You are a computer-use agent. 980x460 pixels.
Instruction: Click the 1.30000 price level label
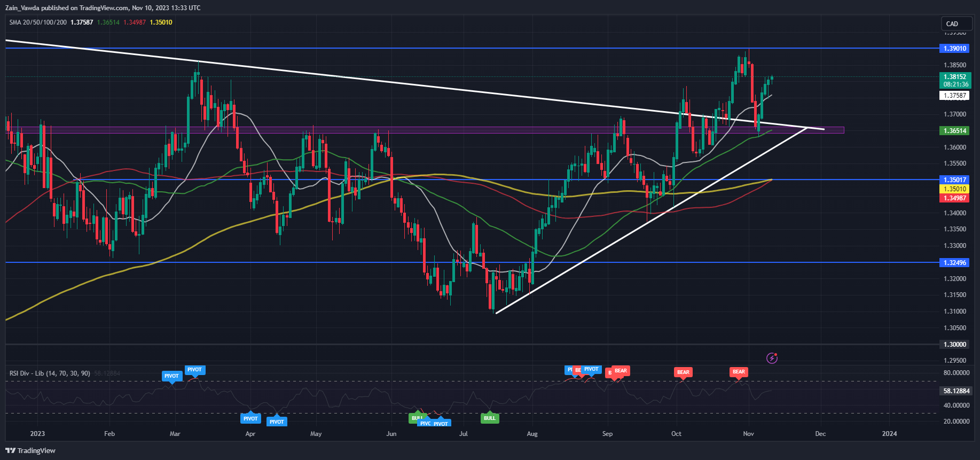955,344
